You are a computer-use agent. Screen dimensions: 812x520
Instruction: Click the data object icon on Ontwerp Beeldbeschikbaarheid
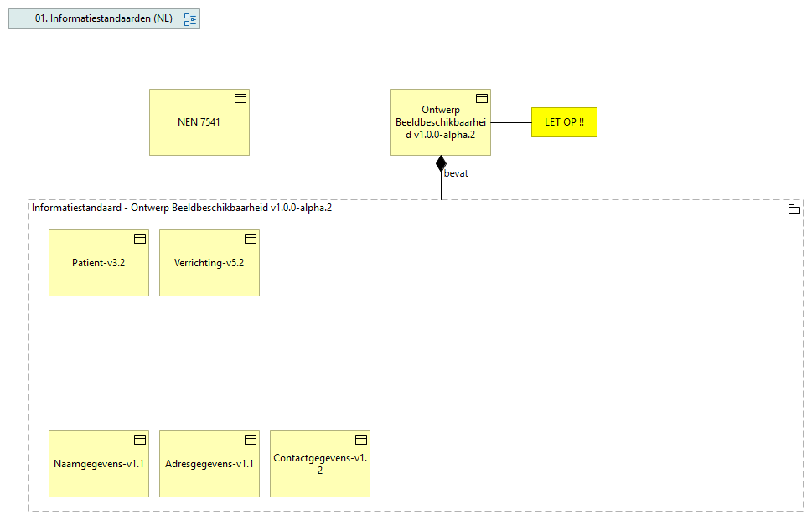pyautogui.click(x=482, y=96)
